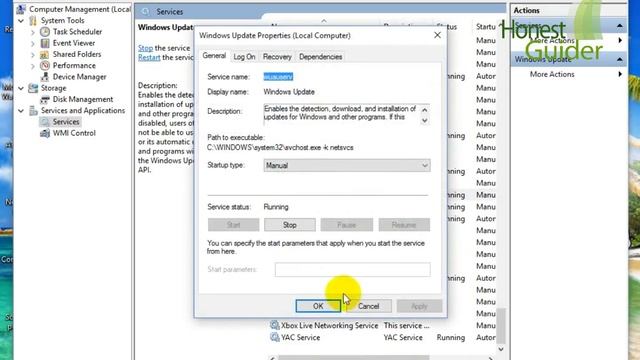This screenshot has height=360, width=640.
Task: Click the Task Scheduler clock icon
Action: (45, 32)
